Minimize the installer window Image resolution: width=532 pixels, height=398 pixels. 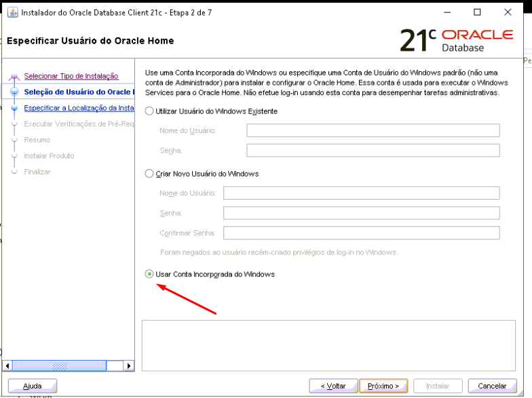coord(448,12)
